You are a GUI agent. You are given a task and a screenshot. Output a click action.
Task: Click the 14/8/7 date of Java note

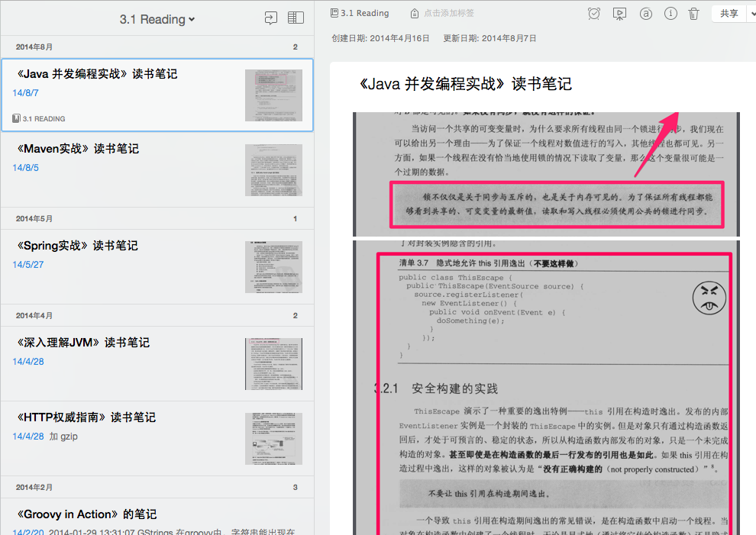click(25, 92)
